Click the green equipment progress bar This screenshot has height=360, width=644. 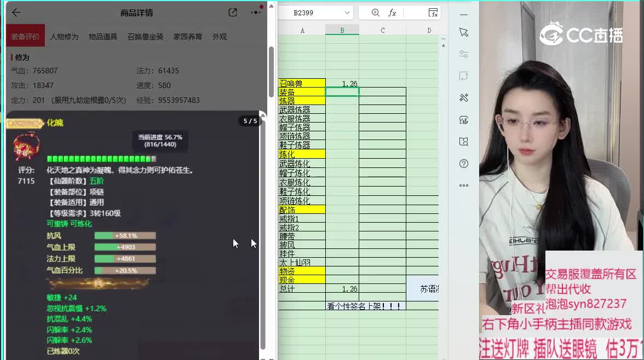[x=101, y=159]
